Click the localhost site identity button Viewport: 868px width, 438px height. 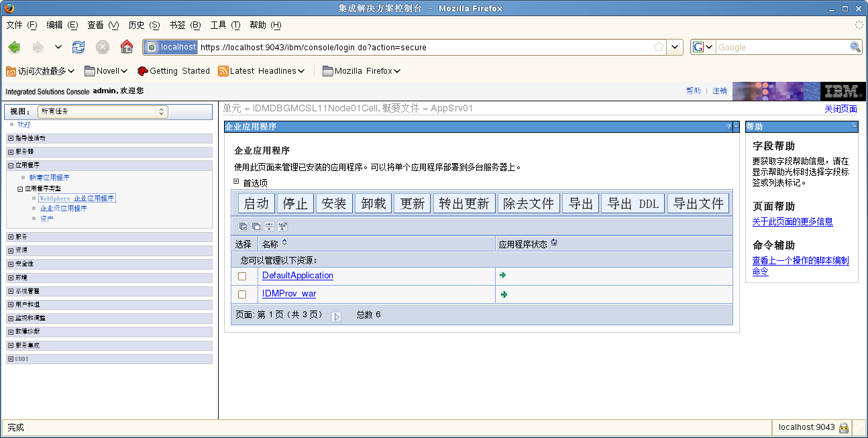coord(171,47)
